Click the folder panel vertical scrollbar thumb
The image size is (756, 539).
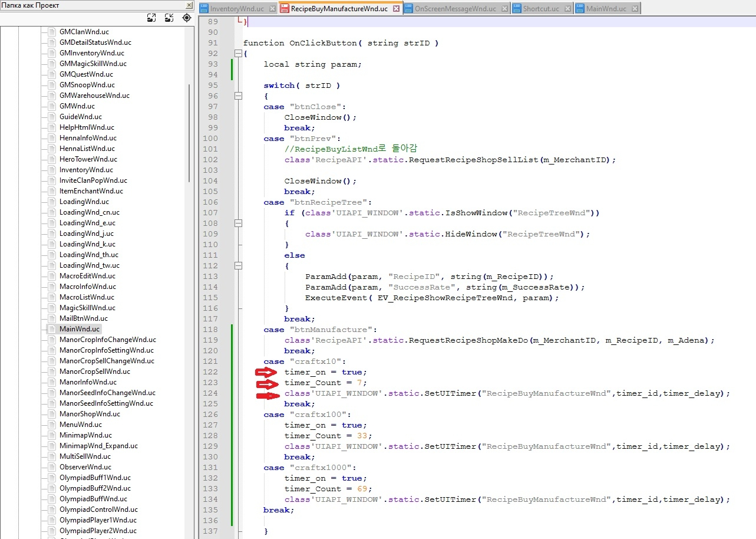[189, 133]
